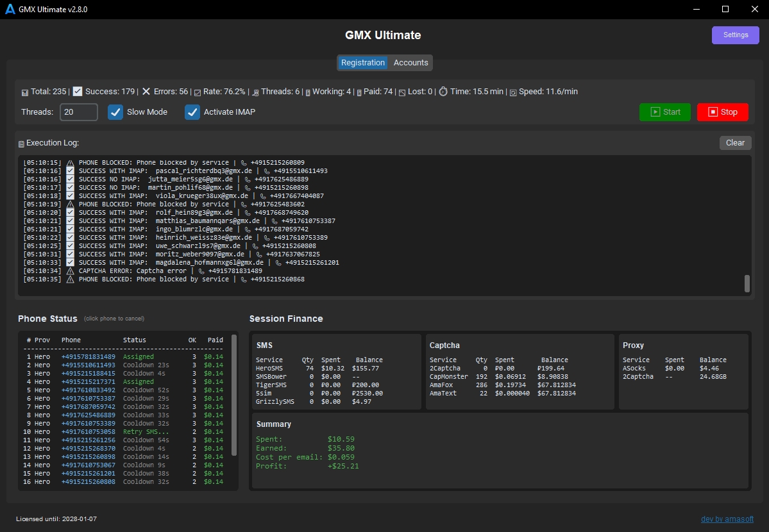This screenshot has width=769, height=532.
Task: Click the Threads number input field
Action: [x=78, y=112]
